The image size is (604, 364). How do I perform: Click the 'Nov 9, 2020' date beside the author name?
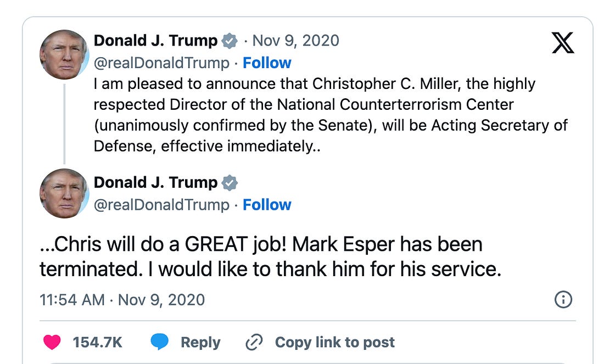295,41
